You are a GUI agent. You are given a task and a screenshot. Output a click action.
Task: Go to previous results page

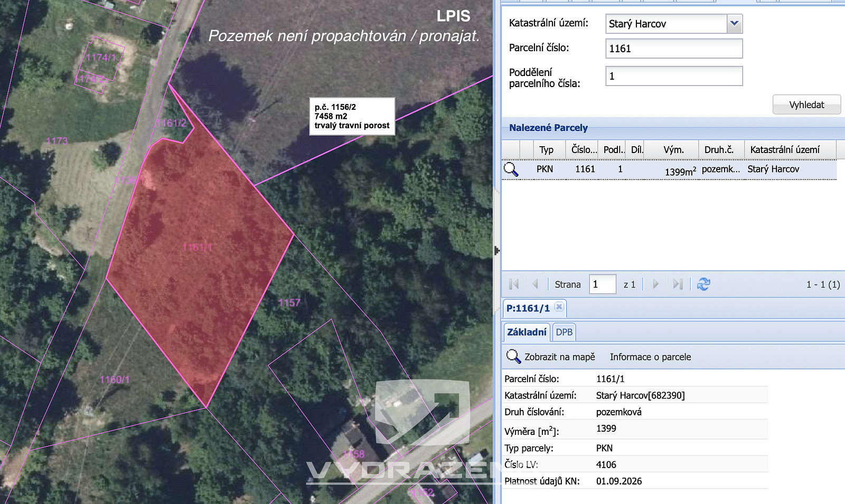click(x=535, y=284)
